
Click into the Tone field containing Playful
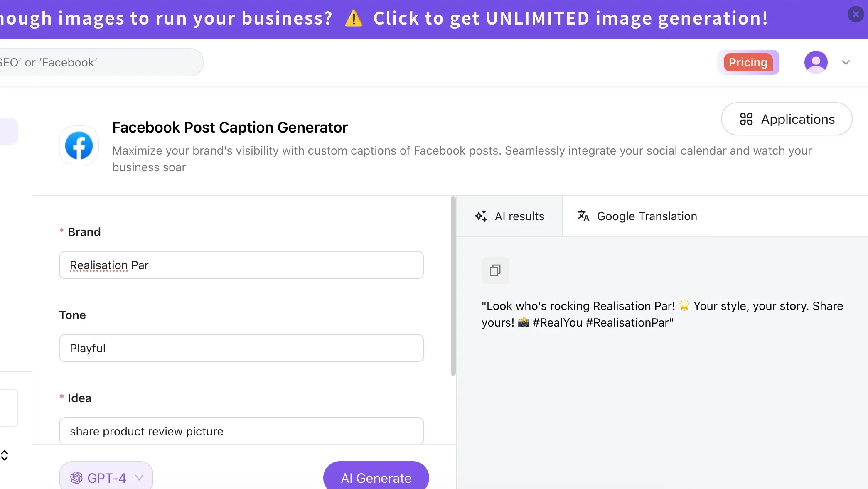click(x=241, y=348)
